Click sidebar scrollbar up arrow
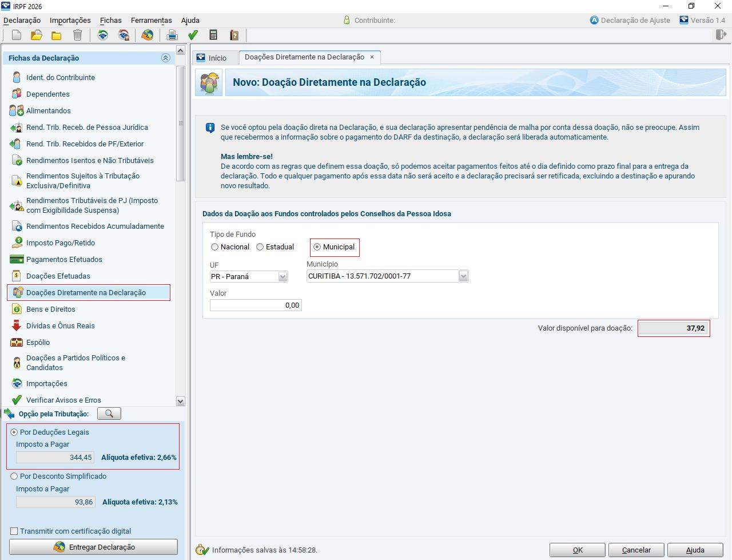This screenshot has width=732, height=560. (x=181, y=50)
